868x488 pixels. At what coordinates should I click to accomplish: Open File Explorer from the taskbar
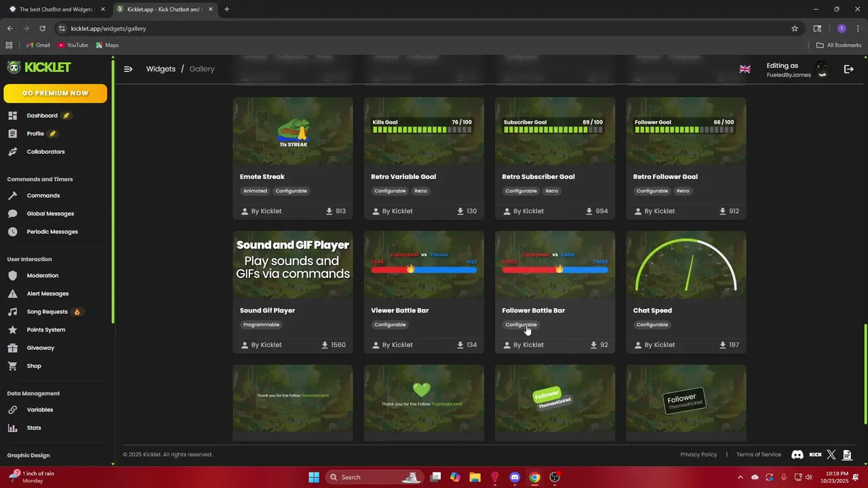[x=475, y=477]
